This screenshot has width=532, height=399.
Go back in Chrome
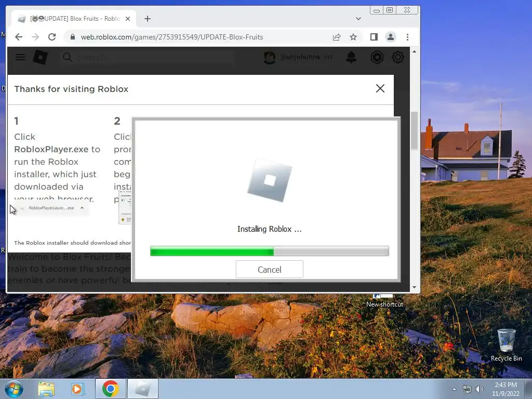click(x=19, y=37)
